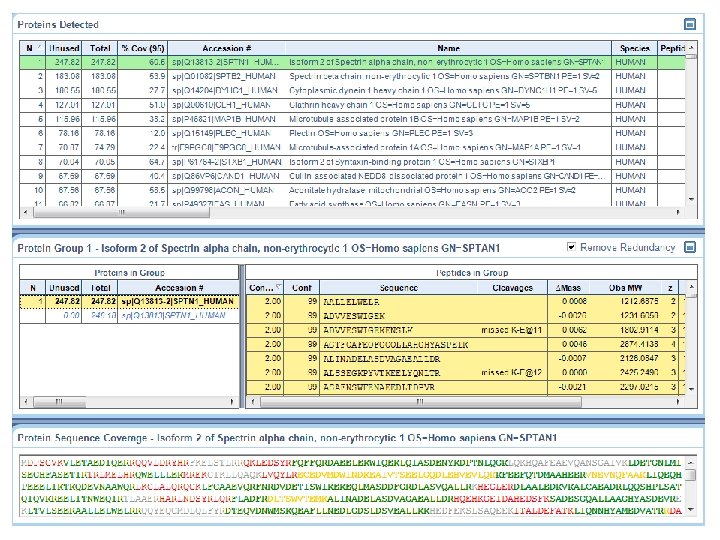Sort peptides by Conf column header
This screenshot has width=720, height=540.
301,287
